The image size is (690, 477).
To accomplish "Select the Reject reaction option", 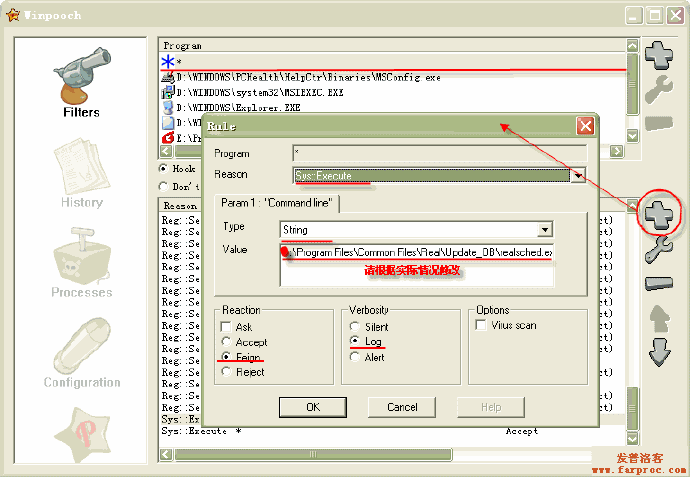I will tap(227, 371).
